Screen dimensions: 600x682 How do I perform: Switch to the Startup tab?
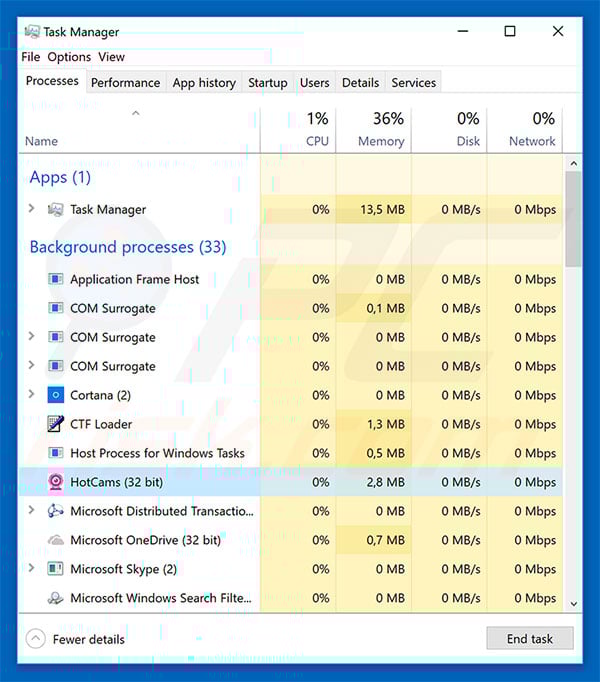268,83
